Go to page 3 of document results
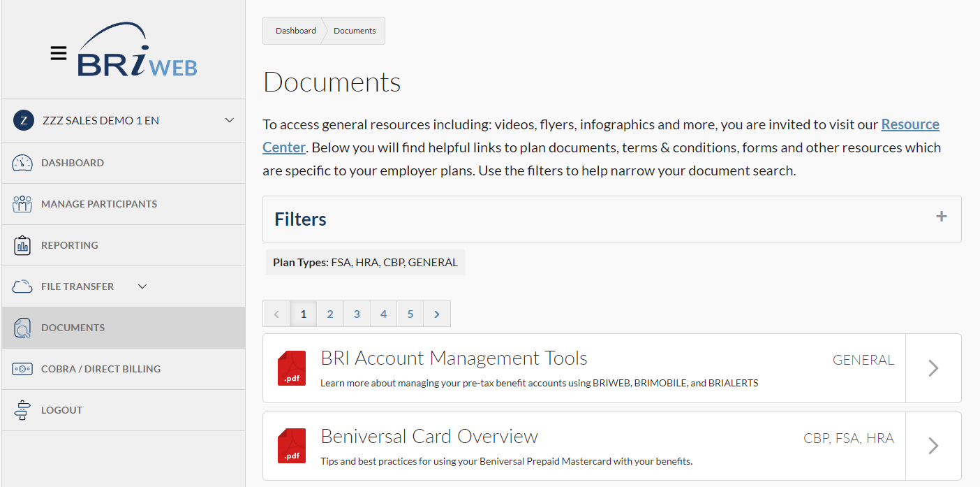Screen dimensions: 980x487 click(357, 313)
